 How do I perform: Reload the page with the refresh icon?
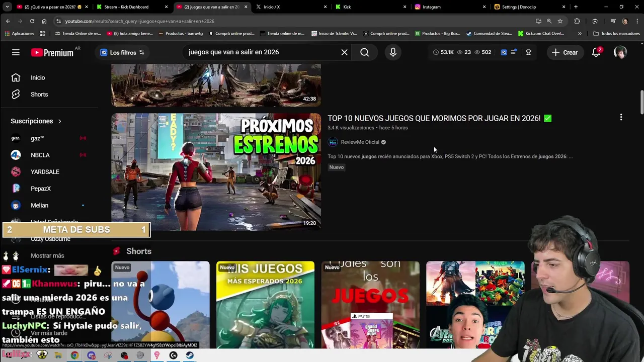point(32,21)
